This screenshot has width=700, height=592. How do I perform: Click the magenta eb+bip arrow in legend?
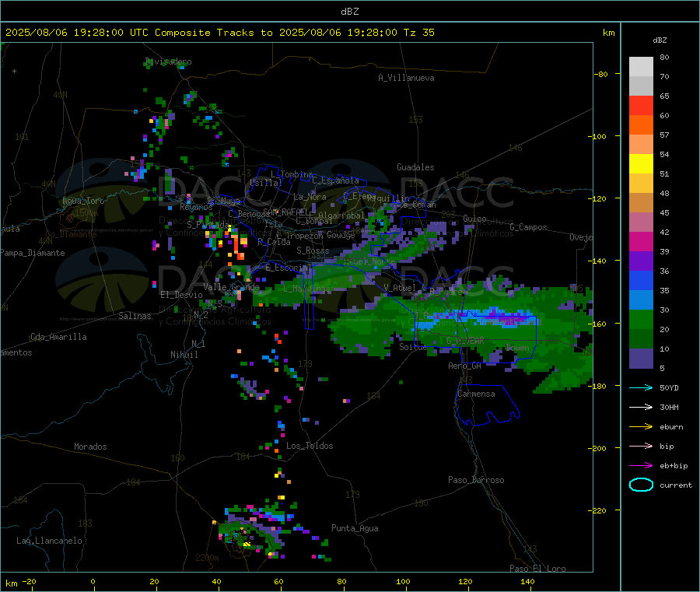(x=641, y=466)
